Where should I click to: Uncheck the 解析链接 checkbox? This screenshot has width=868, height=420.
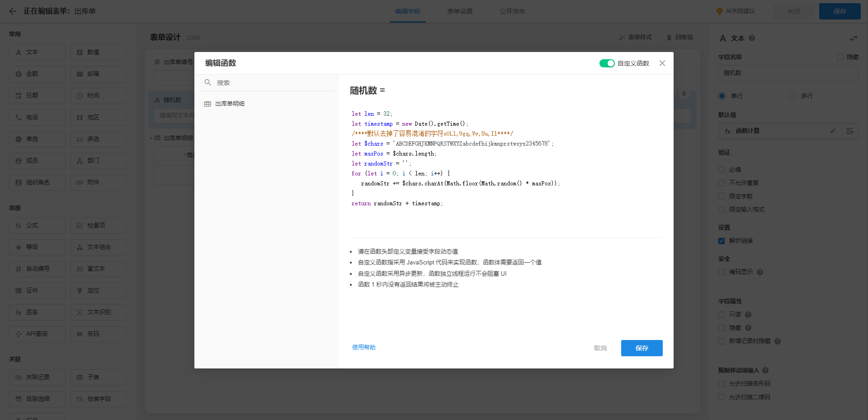pyautogui.click(x=722, y=241)
